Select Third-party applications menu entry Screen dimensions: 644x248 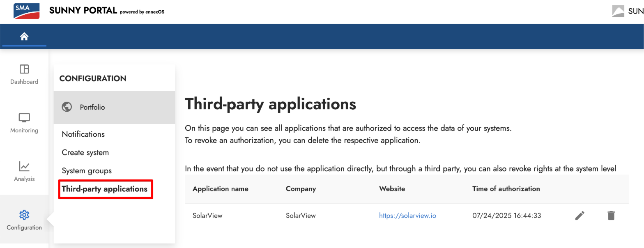click(x=105, y=189)
